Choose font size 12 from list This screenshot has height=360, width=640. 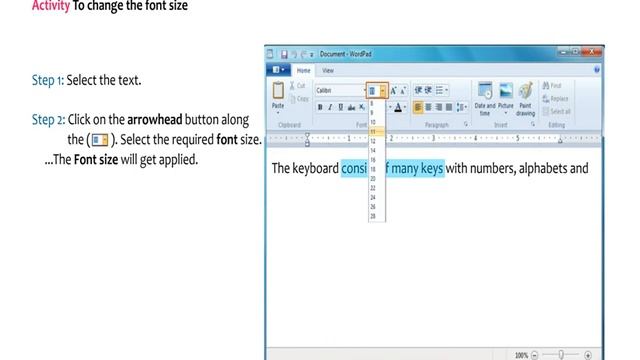[376, 141]
